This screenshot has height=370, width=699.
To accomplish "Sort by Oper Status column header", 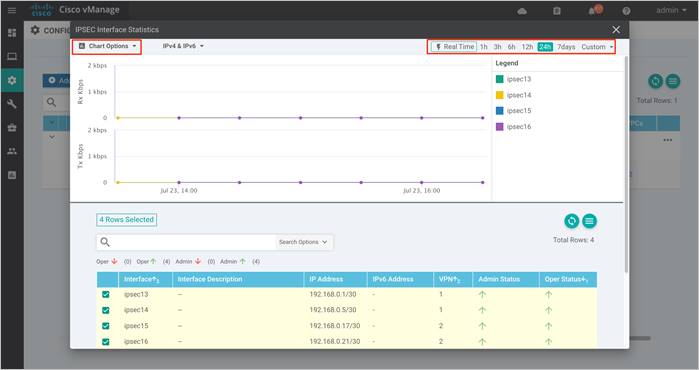I will pyautogui.click(x=568, y=280).
